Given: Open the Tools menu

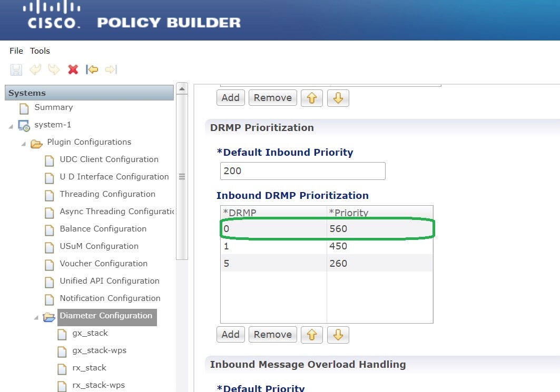Looking at the screenshot, I should click(x=40, y=51).
